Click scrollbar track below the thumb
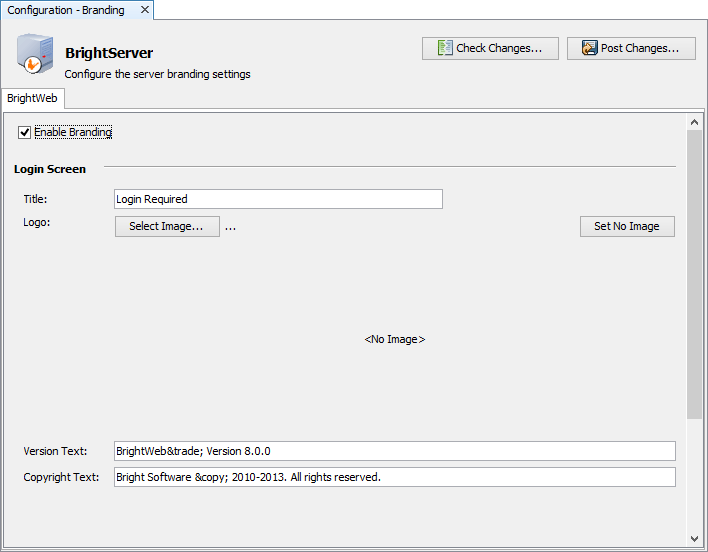 click(x=694, y=470)
